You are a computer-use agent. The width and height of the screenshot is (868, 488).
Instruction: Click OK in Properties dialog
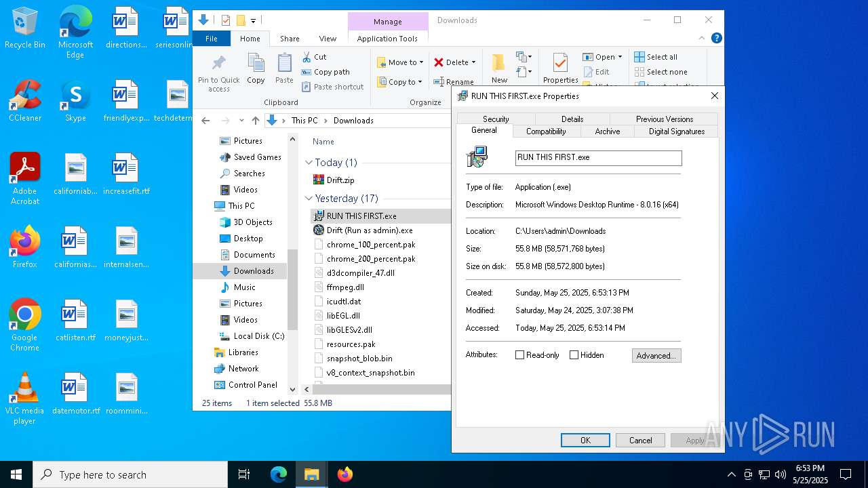coord(585,440)
